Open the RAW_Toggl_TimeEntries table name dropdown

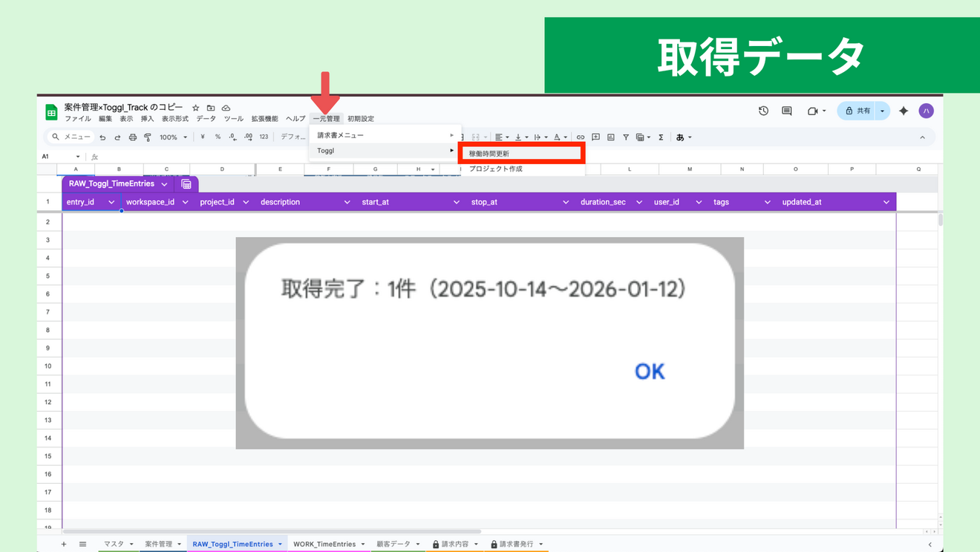[164, 184]
